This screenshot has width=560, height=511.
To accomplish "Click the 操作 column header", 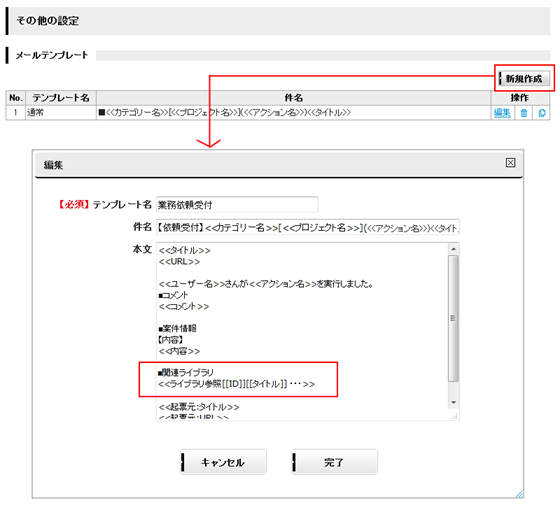I will point(520,98).
